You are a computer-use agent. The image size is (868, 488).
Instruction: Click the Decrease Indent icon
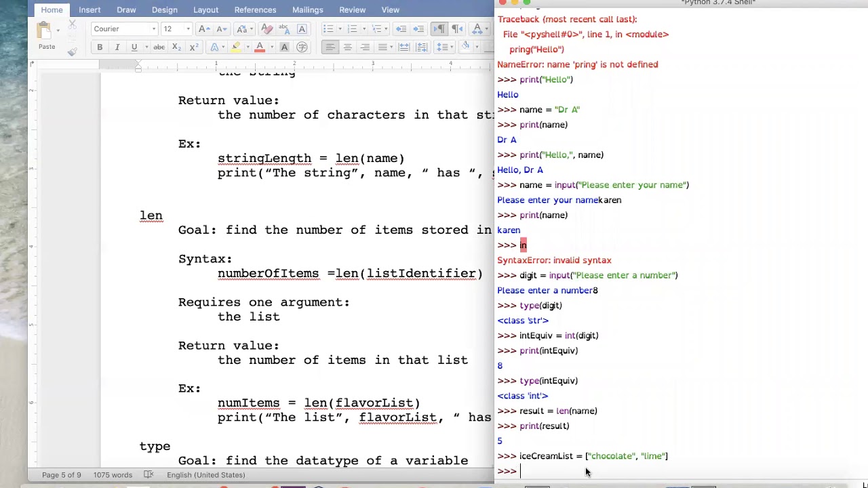click(x=401, y=28)
